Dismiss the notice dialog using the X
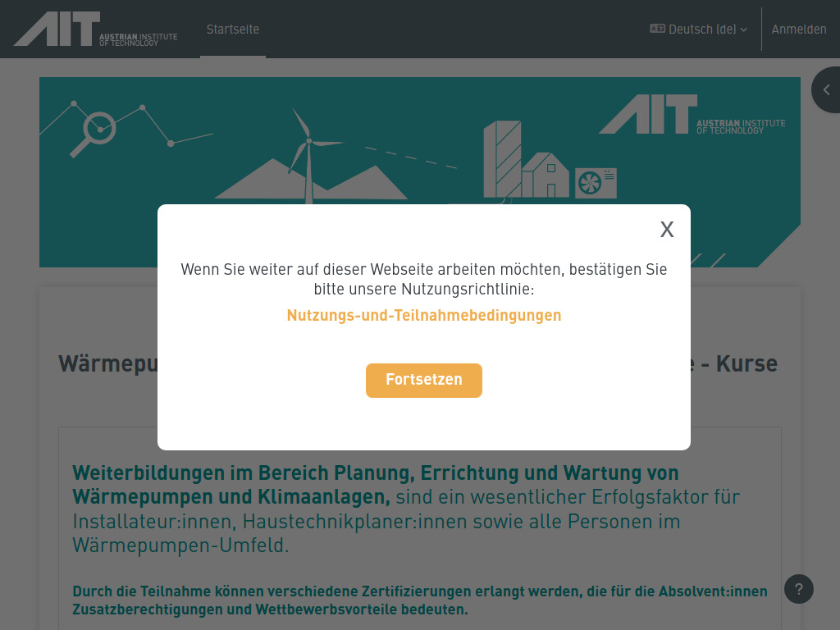This screenshot has height=630, width=840. [666, 230]
